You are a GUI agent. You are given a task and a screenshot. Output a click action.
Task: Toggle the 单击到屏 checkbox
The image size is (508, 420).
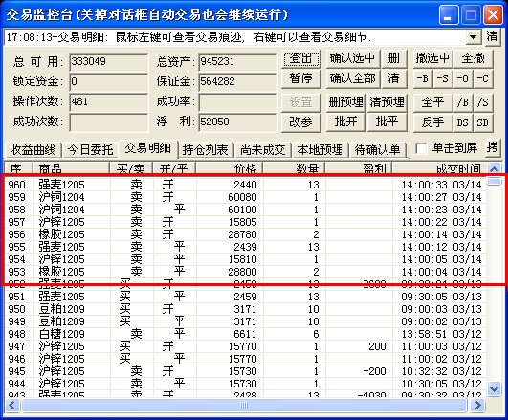421,148
